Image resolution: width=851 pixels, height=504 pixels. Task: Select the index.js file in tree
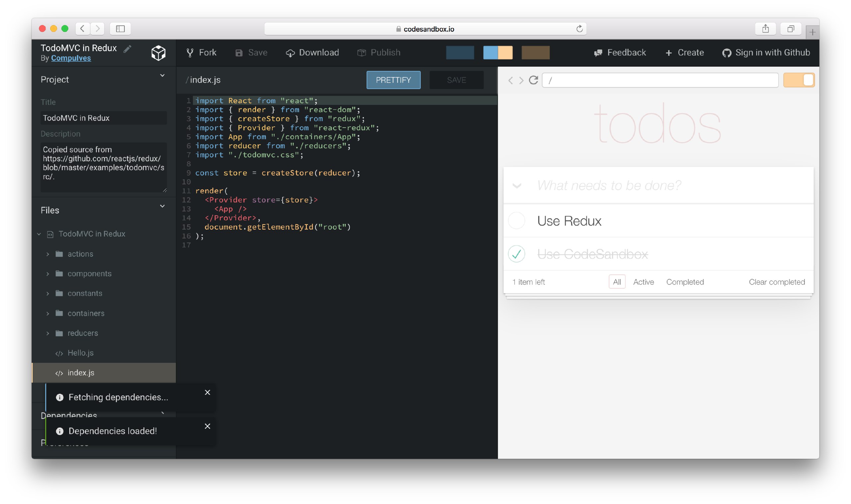click(x=104, y=372)
